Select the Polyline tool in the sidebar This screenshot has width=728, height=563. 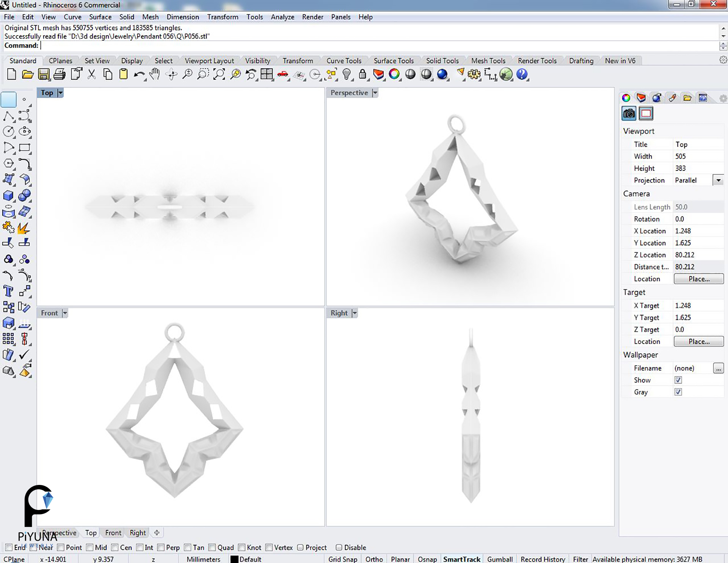[x=9, y=116]
